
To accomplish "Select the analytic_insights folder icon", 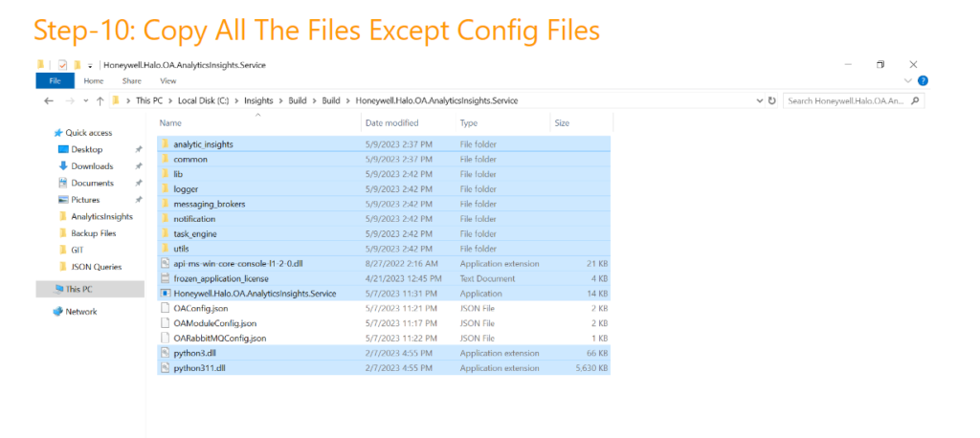I will (165, 143).
